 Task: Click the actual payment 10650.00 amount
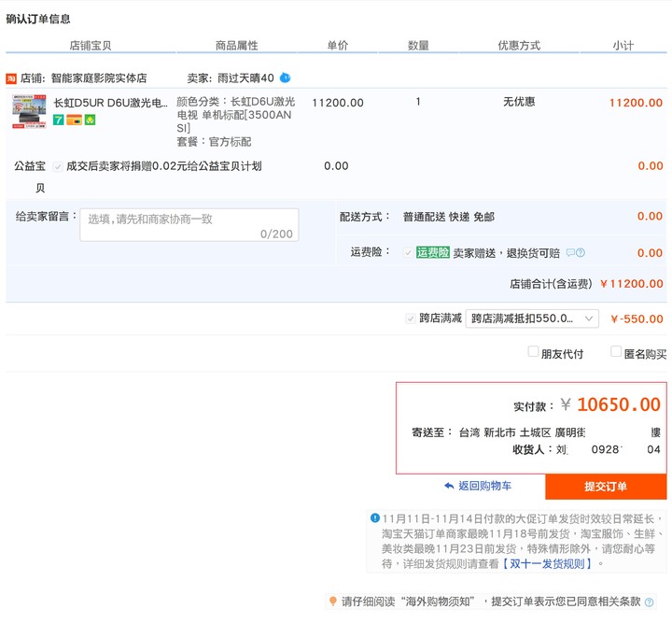619,404
